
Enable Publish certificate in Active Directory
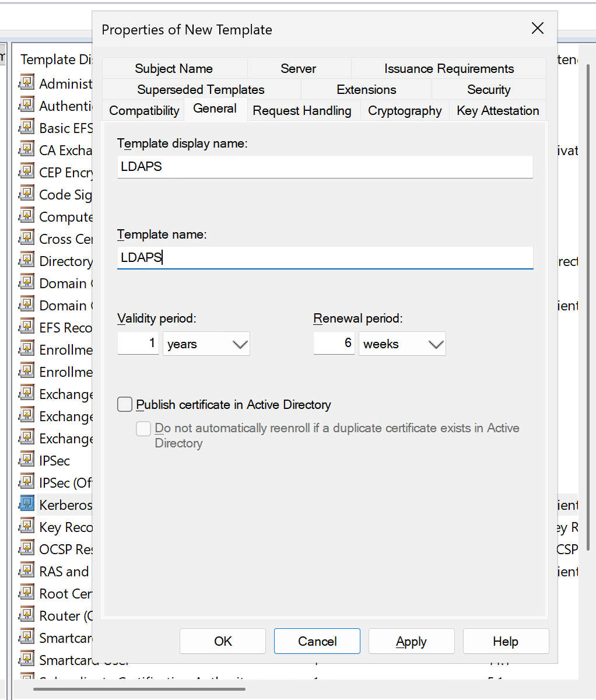pos(125,404)
